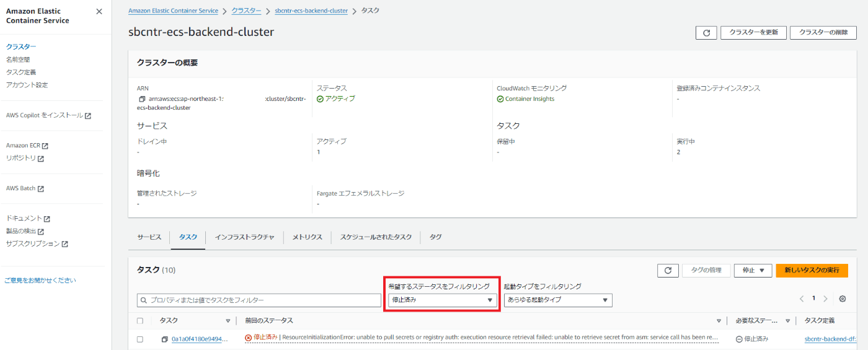
Task: Go to クラスター breadcrumb link
Action: [x=246, y=11]
